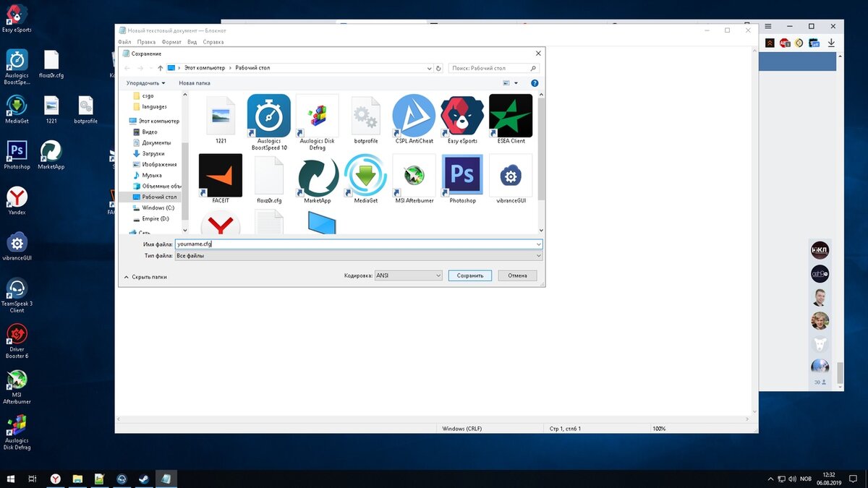Click the search magnifier icon in the dialog

point(534,68)
